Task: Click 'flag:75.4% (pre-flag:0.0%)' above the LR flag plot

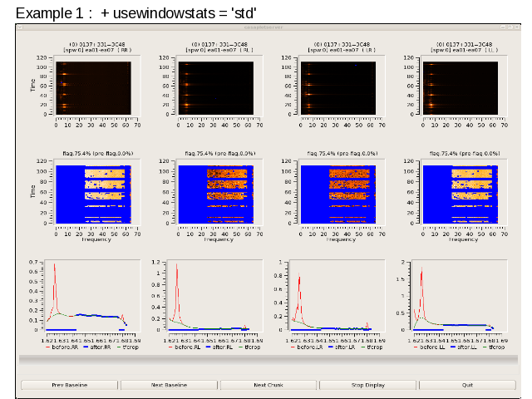Action: [342, 153]
